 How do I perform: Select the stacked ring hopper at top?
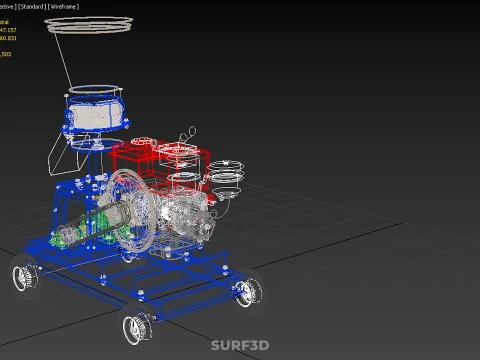pyautogui.click(x=89, y=25)
